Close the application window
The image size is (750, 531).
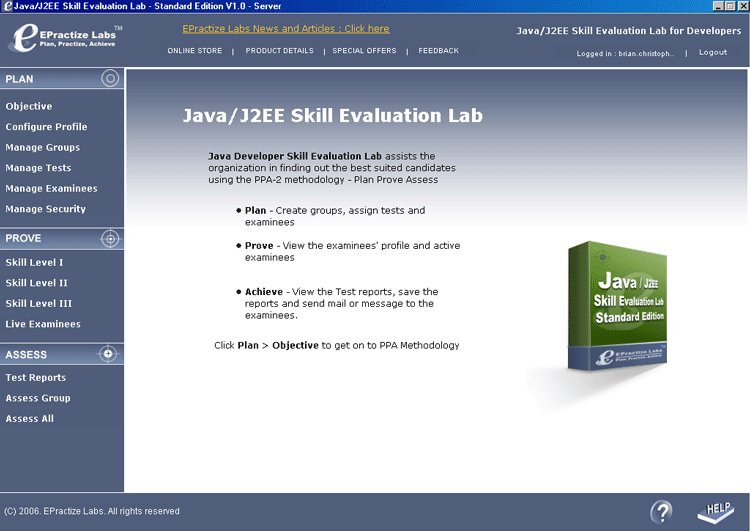(743, 6)
